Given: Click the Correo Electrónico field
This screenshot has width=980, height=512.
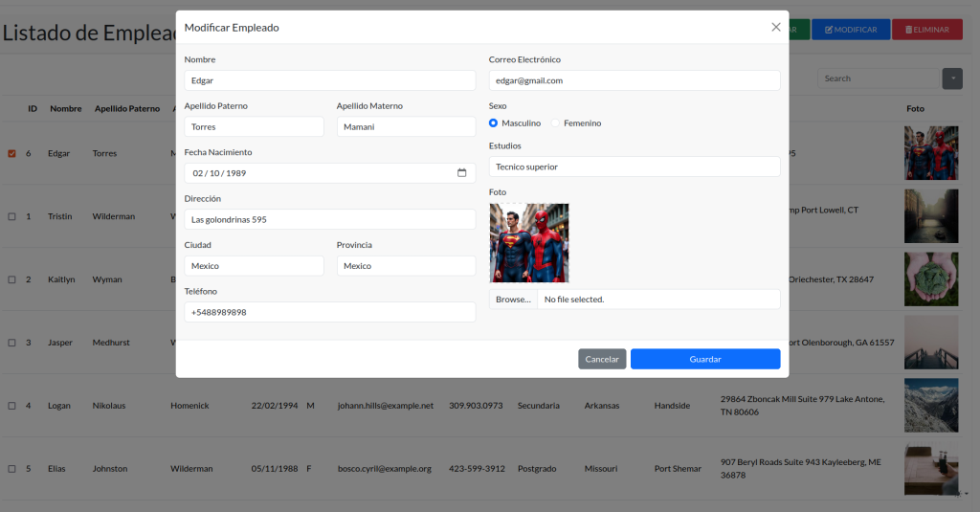Looking at the screenshot, I should pos(635,80).
